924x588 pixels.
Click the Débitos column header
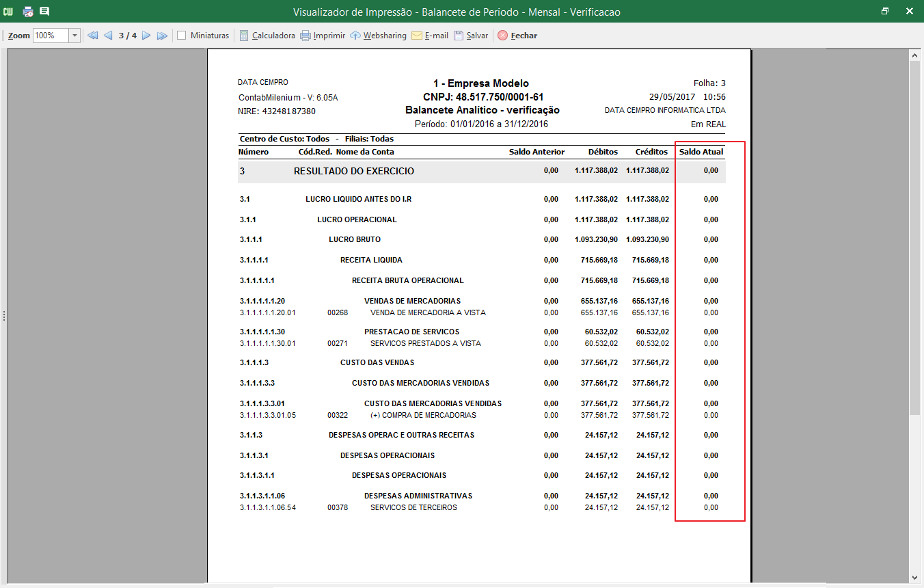[x=602, y=152]
